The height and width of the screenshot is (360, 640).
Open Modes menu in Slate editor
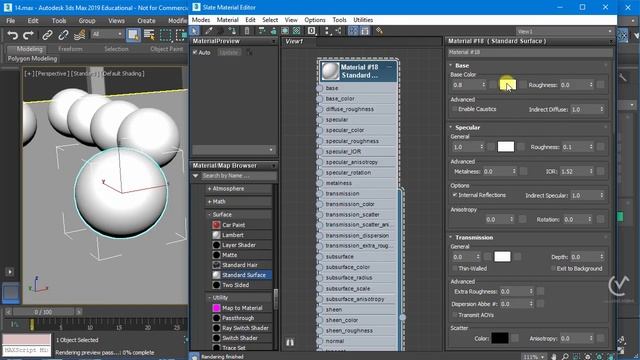201,20
